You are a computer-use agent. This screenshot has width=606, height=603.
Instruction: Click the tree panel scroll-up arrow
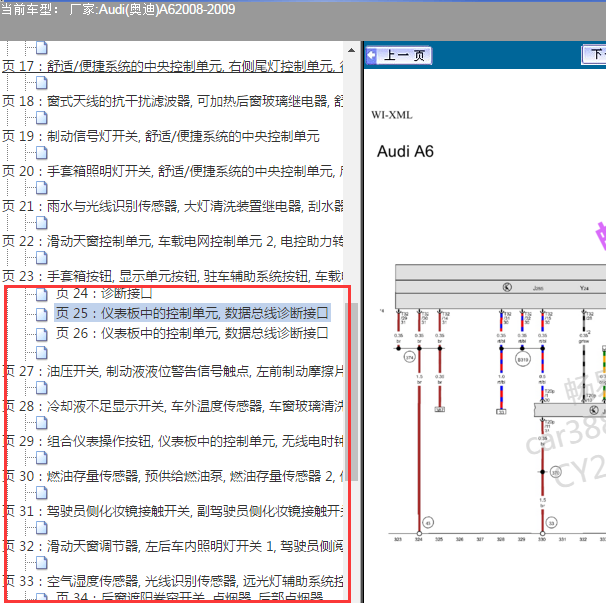(351, 50)
